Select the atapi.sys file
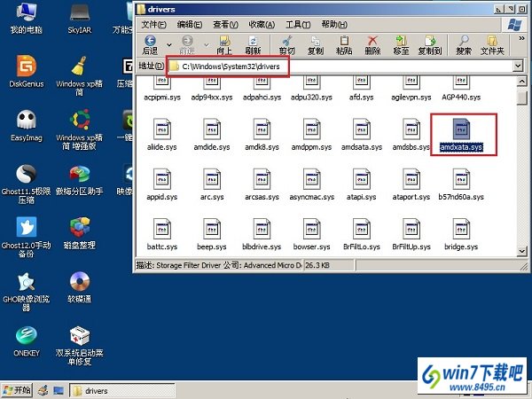This screenshot has height=399, width=532. coord(362,184)
